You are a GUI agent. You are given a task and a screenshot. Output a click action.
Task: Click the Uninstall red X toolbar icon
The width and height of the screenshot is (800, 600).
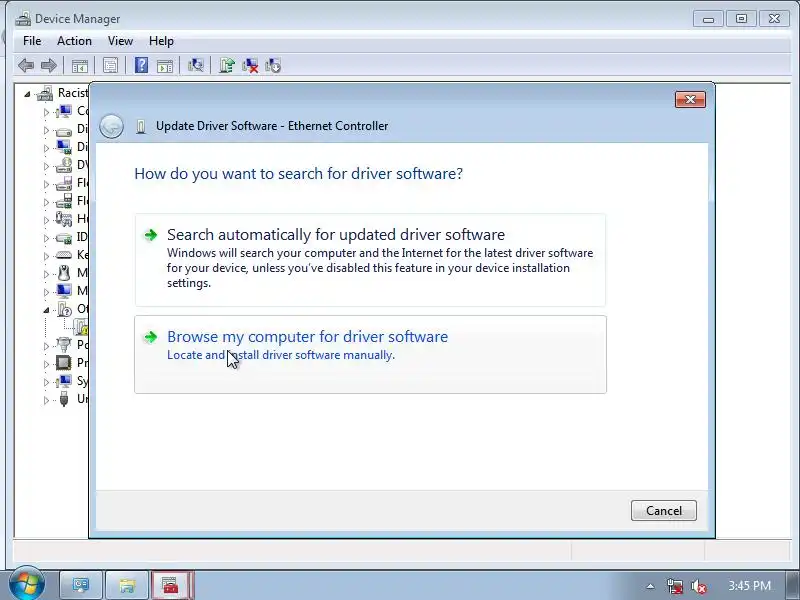(x=250, y=65)
